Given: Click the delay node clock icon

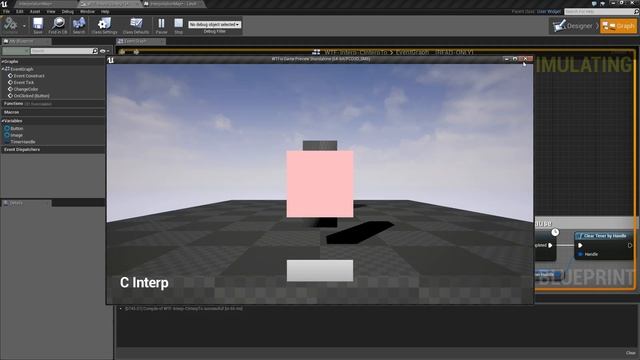Looking at the screenshot, I should tap(555, 232).
